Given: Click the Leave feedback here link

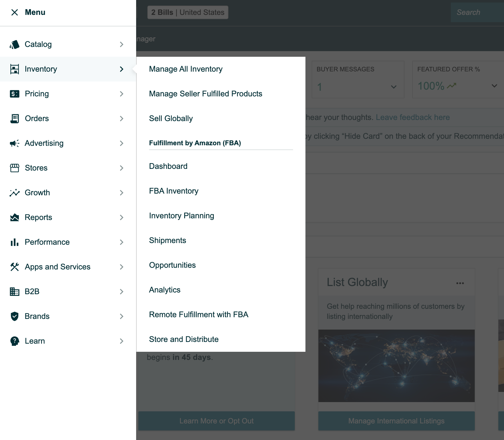Looking at the screenshot, I should pyautogui.click(x=413, y=117).
